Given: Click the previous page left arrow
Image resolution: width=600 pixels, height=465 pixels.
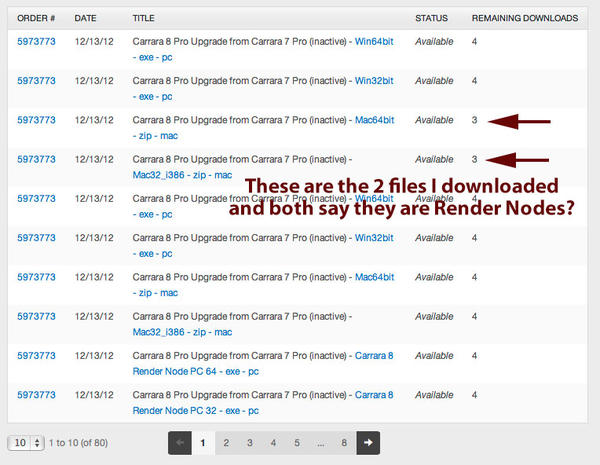Looking at the screenshot, I should tap(180, 443).
